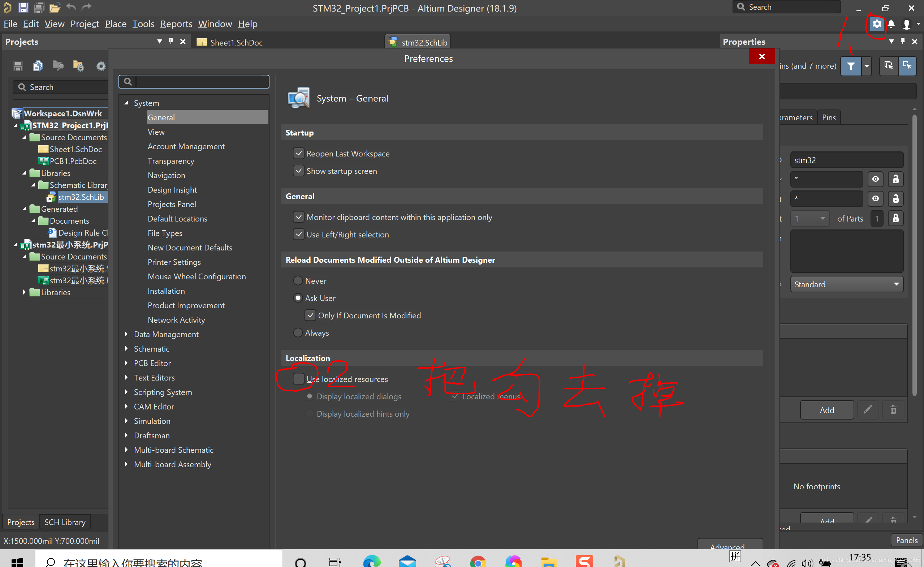Viewport: 924px width, 567px height.
Task: Toggle the Use localized resources checkbox
Action: click(x=298, y=378)
